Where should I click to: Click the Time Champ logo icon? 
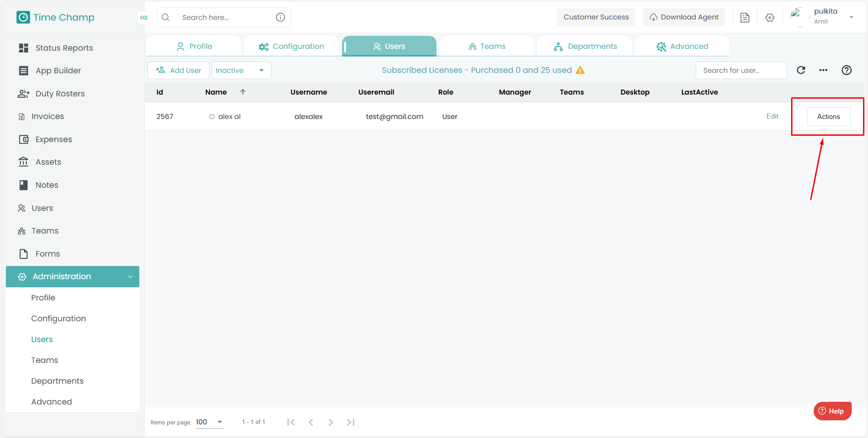23,17
